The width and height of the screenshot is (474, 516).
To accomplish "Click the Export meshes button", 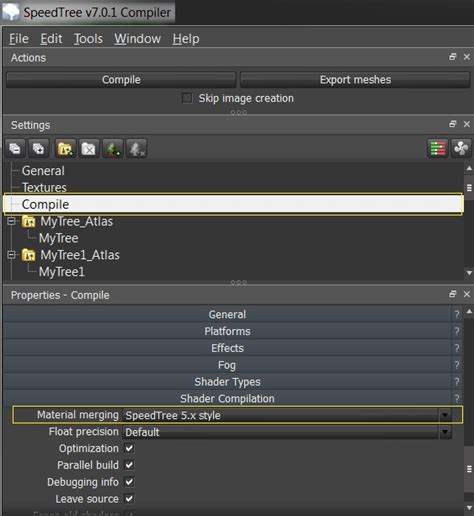I will (x=355, y=80).
